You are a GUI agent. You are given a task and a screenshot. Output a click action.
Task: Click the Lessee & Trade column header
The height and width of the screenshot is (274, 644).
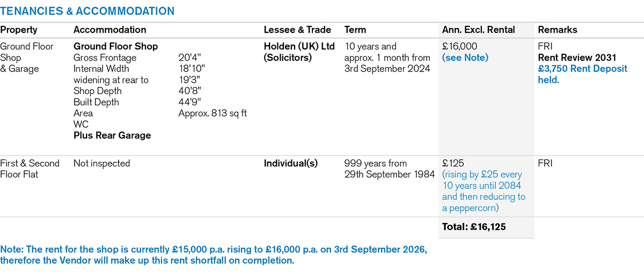point(297,30)
